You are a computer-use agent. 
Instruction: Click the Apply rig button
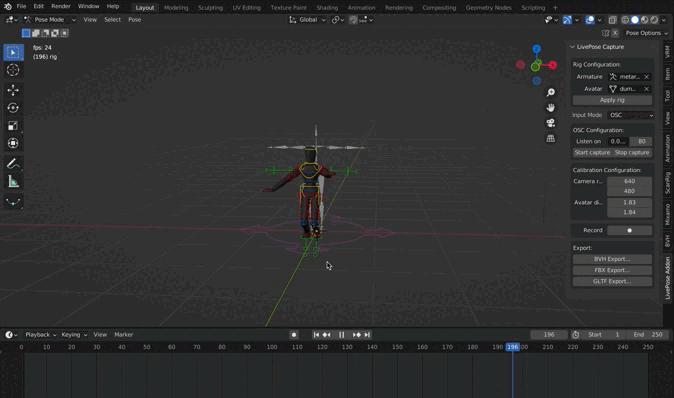tap(612, 100)
